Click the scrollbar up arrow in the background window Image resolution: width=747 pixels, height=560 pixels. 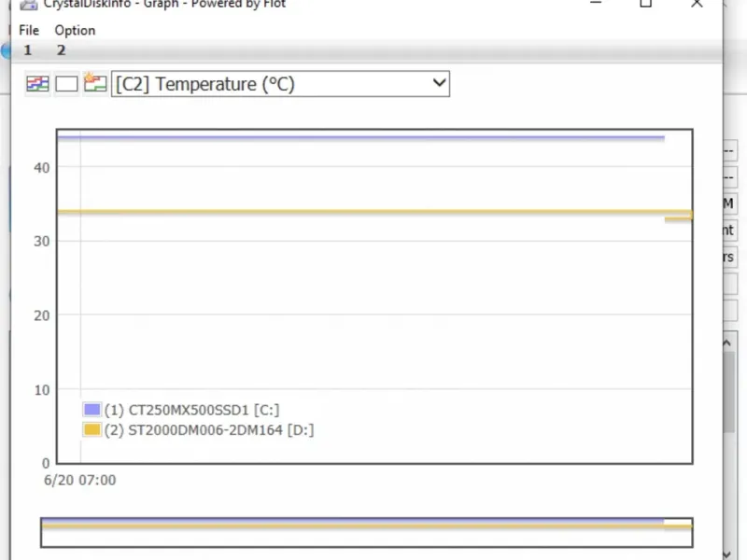[727, 343]
